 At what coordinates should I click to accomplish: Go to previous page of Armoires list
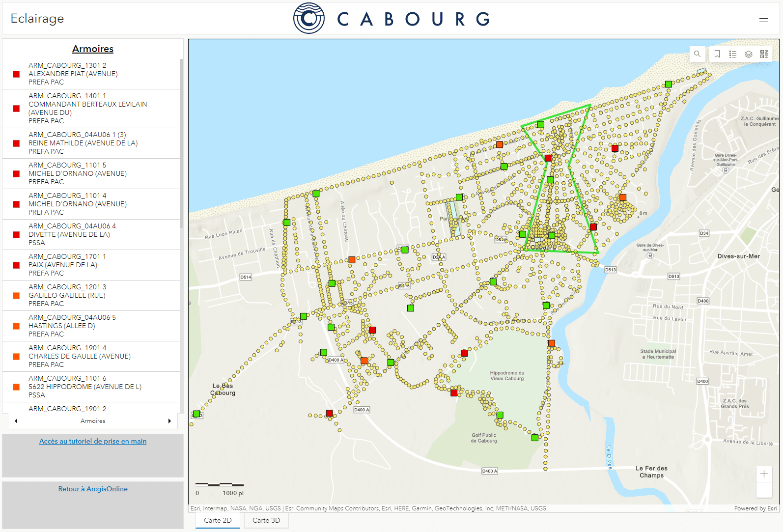pos(16,421)
